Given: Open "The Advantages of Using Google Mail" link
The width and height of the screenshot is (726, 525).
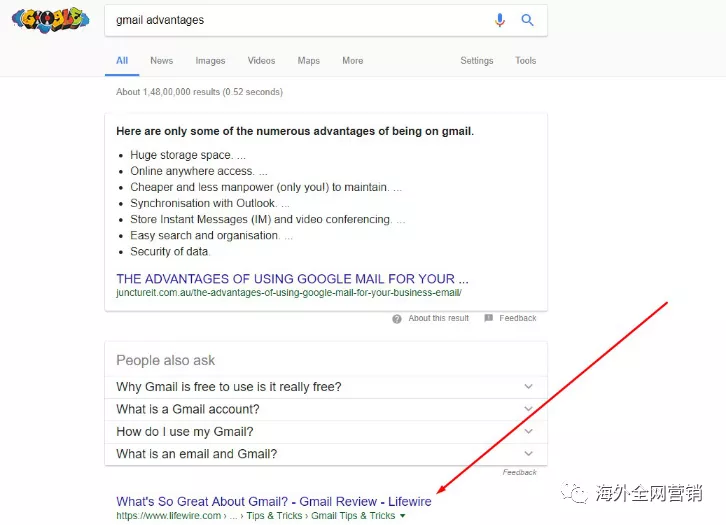Looking at the screenshot, I should pos(292,279).
